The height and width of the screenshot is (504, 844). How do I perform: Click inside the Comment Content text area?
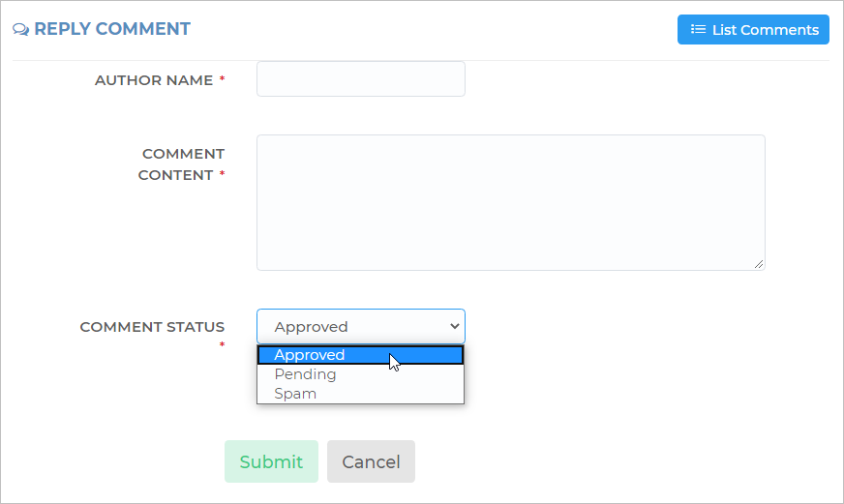click(511, 202)
